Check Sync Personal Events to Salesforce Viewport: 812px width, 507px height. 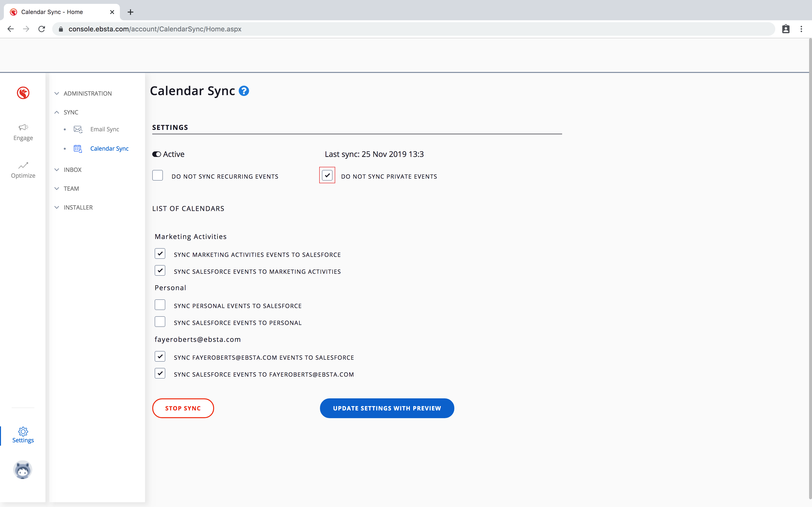click(160, 305)
